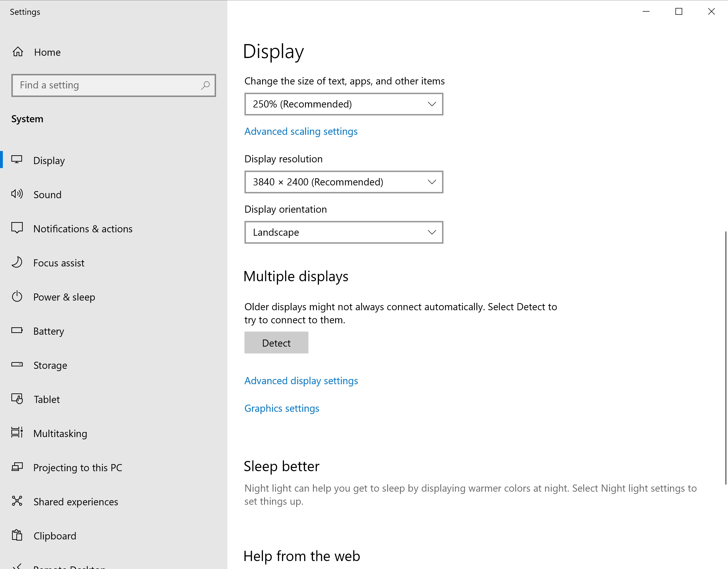Viewport: 728px width, 569px height.
Task: Open Advanced display settings link
Action: [301, 380]
